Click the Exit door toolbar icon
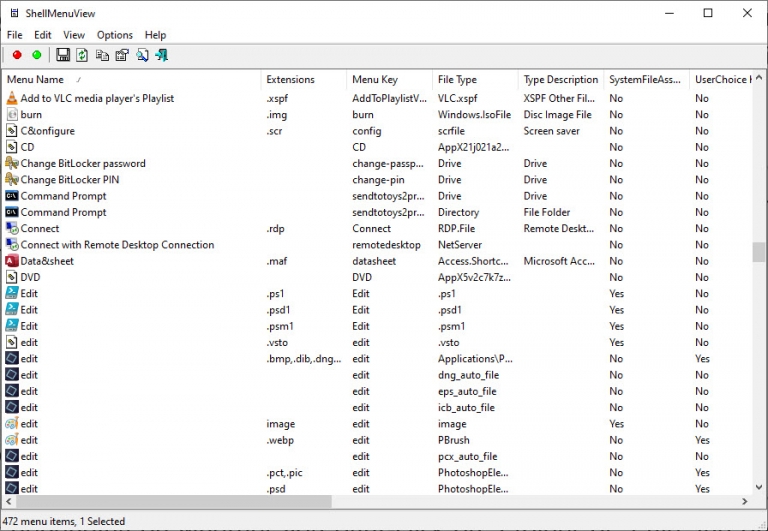768x531 pixels. click(x=161, y=55)
